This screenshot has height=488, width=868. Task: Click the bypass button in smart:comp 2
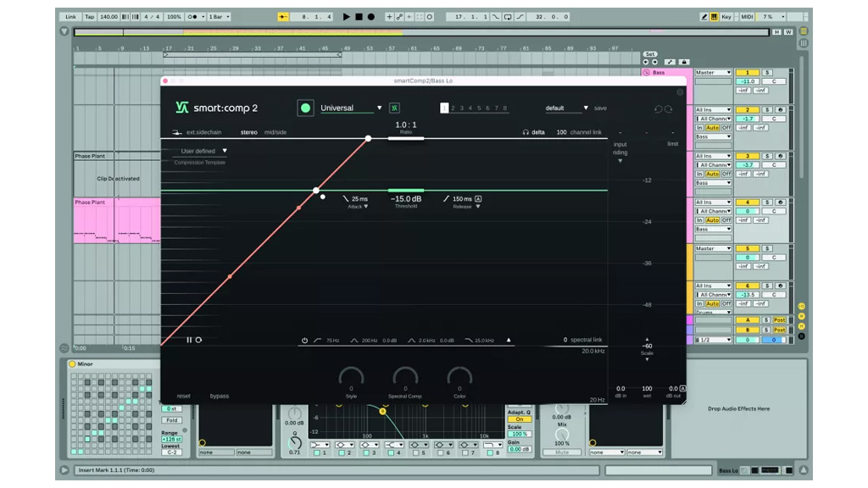point(220,396)
